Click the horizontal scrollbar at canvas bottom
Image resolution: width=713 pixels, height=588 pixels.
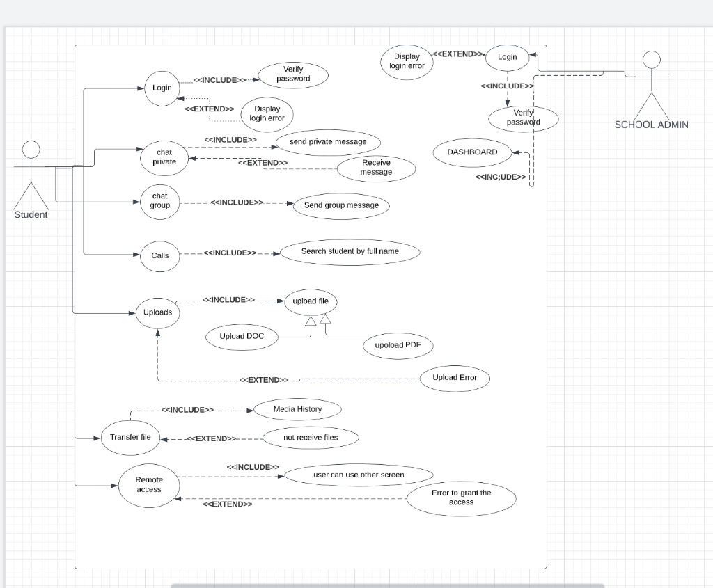(387, 586)
